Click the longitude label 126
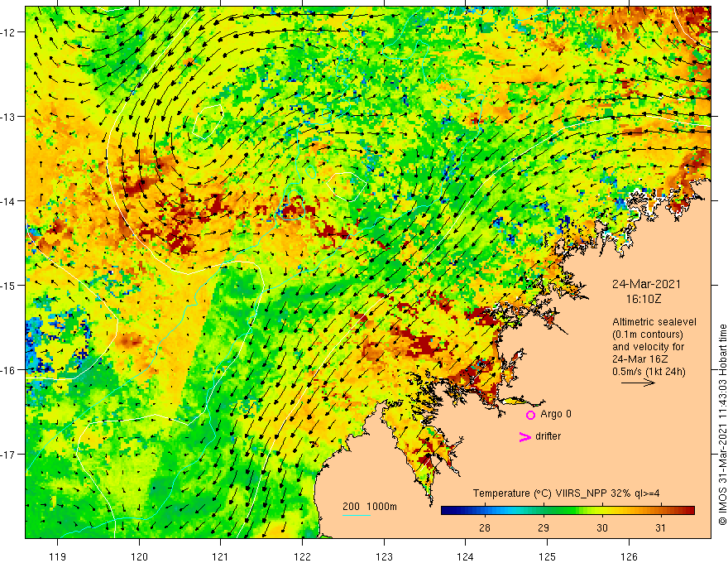728x563 pixels. (629, 556)
